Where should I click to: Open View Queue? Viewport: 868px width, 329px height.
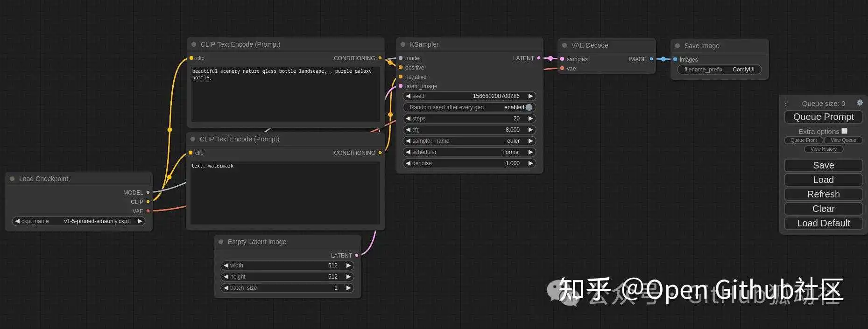[843, 140]
